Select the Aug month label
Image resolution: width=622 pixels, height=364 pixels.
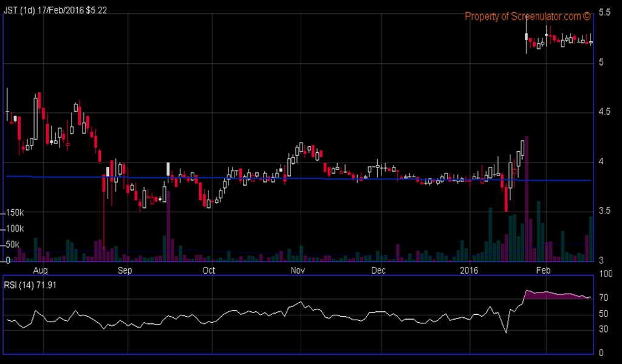coord(42,271)
